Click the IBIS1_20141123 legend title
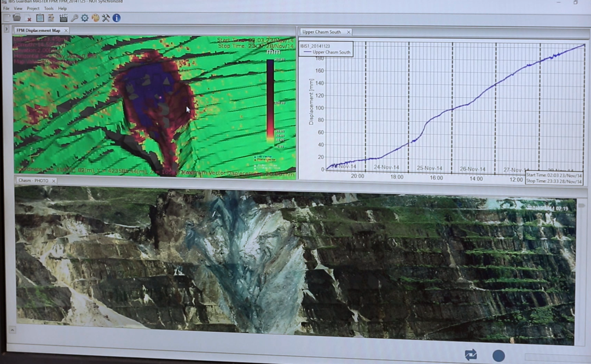This screenshot has width=591, height=364. 315,46
